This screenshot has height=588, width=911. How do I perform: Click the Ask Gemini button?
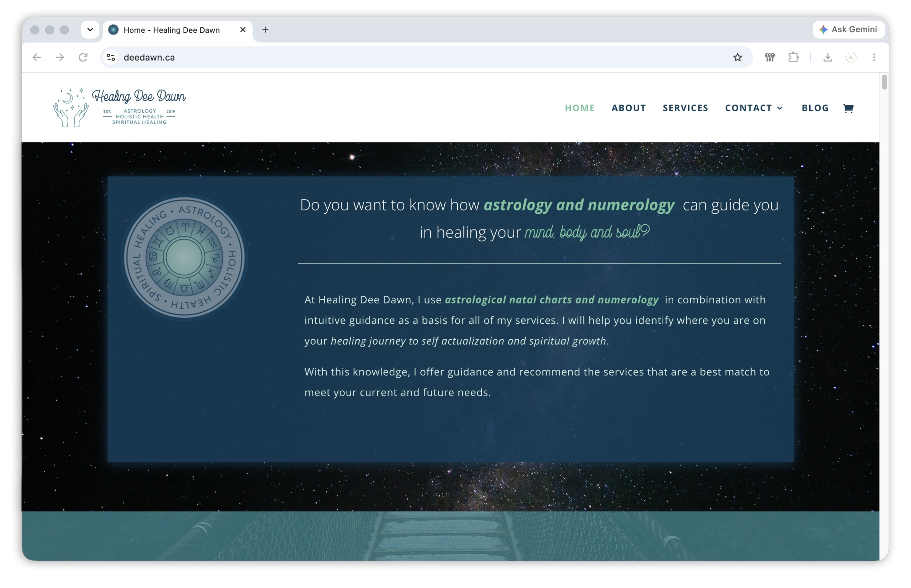[x=848, y=30]
